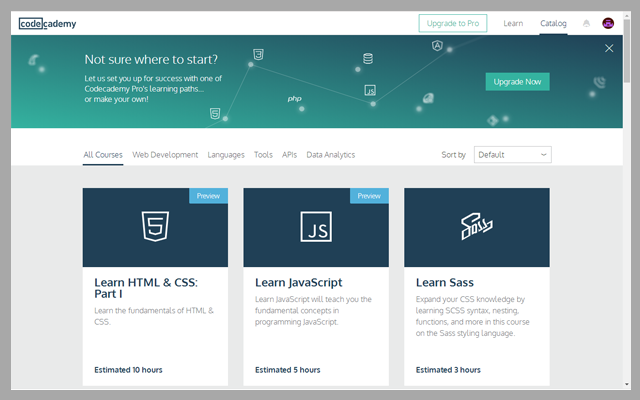The image size is (640, 400).
Task: Click 'Learn the fundamentals of HTML & CSS' description
Action: (154, 316)
